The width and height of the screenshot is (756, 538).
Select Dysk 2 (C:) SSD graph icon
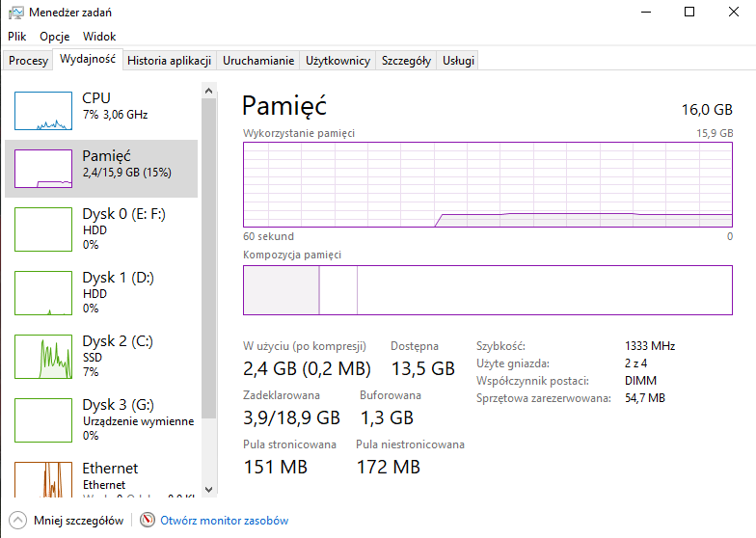(43, 357)
